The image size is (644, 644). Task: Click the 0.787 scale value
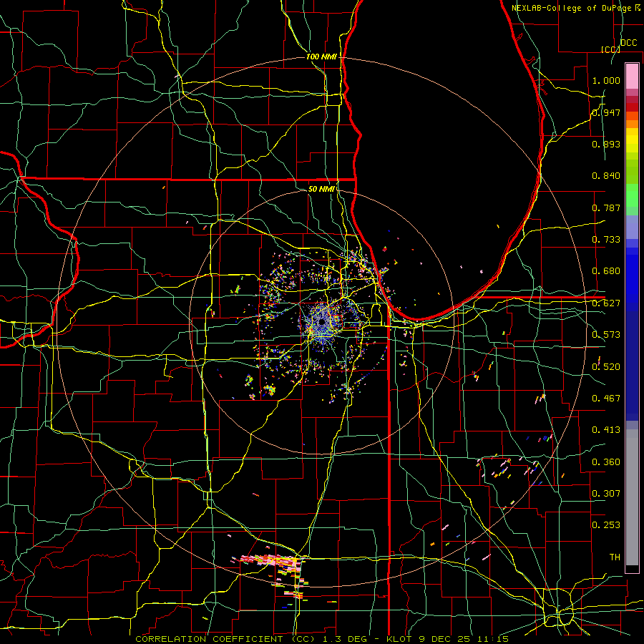click(x=606, y=208)
